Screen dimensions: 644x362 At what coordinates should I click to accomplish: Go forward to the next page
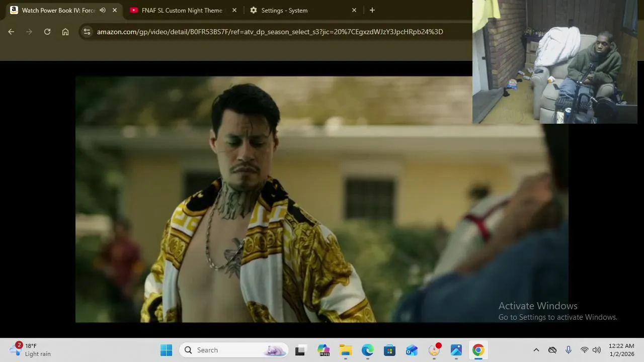(29, 32)
